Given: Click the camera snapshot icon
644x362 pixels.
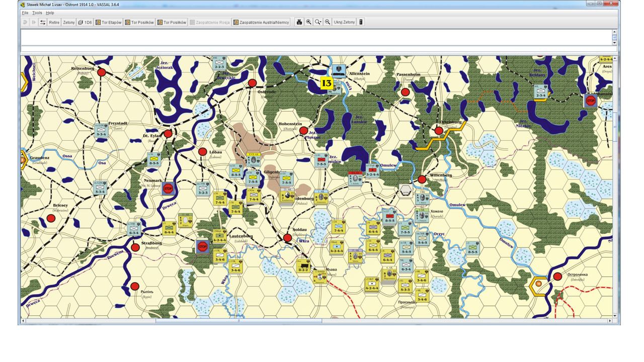Looking at the screenshot, I should (x=299, y=22).
